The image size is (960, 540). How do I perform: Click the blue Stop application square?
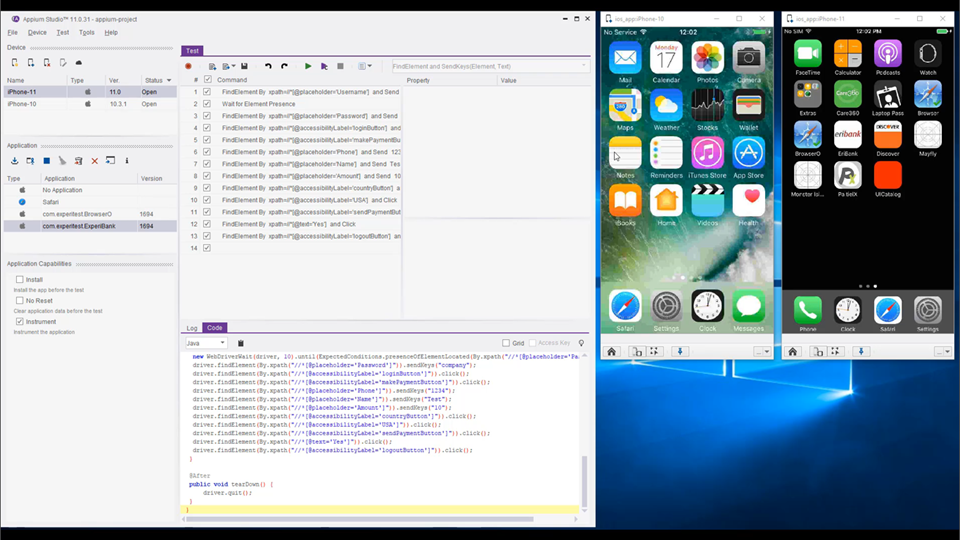click(x=47, y=161)
